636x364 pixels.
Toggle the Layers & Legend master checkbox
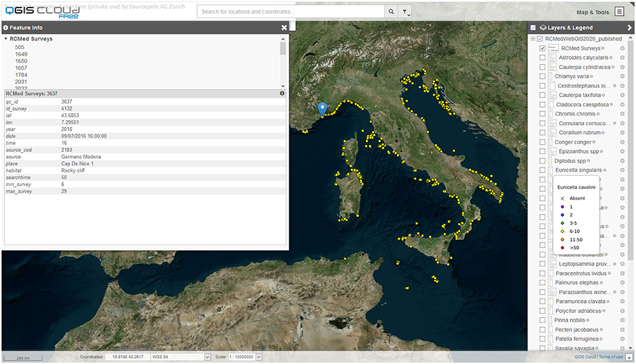point(533,28)
